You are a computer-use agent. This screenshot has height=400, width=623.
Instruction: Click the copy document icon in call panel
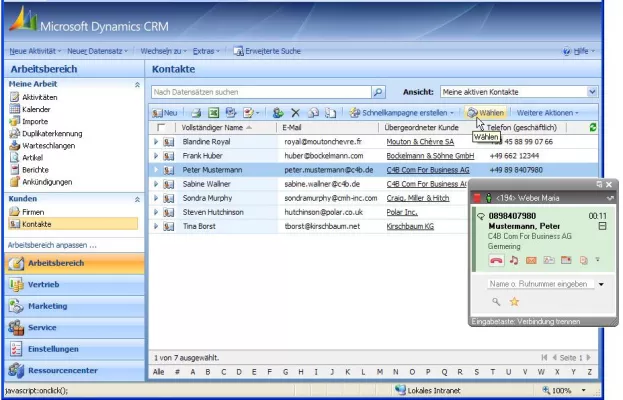point(583,261)
